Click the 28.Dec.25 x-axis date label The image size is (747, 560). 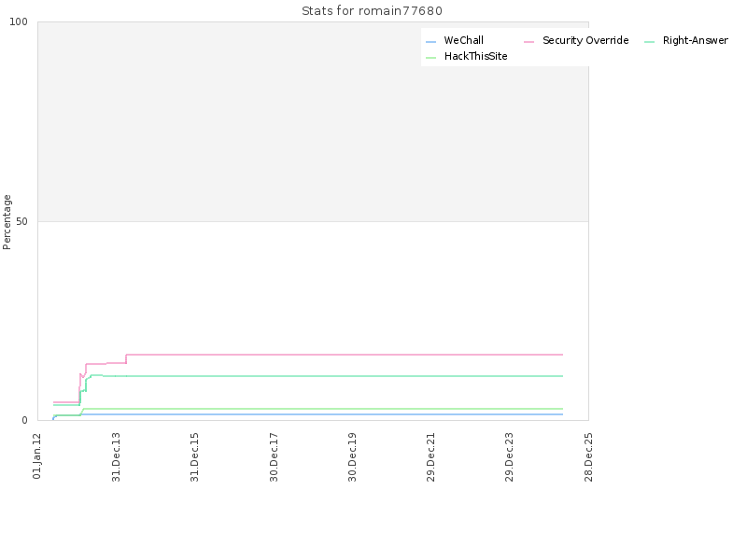[588, 457]
